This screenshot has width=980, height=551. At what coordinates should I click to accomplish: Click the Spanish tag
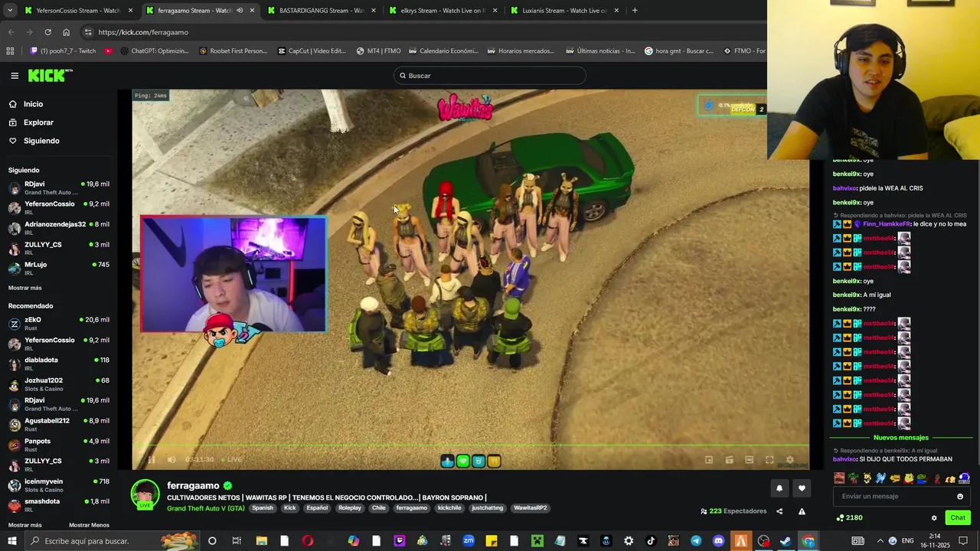pyautogui.click(x=263, y=508)
